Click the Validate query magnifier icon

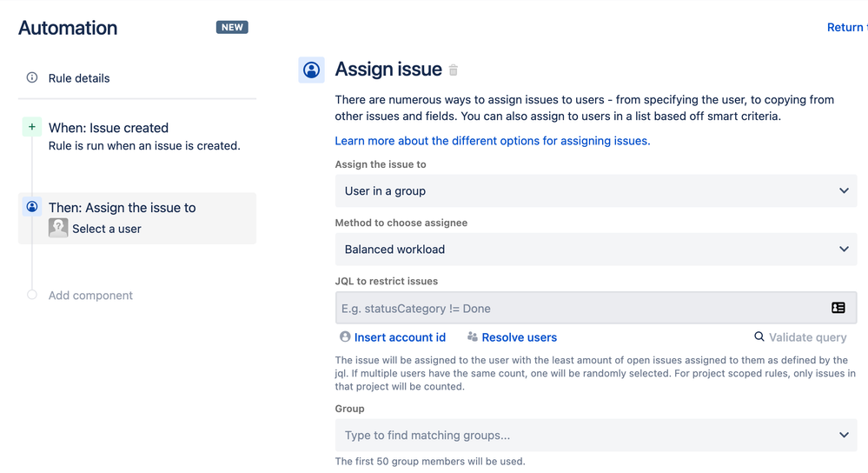point(759,336)
